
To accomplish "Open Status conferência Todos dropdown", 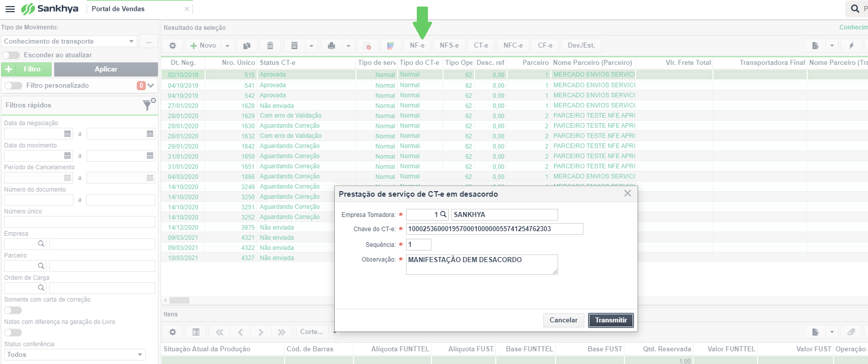I will [x=74, y=355].
